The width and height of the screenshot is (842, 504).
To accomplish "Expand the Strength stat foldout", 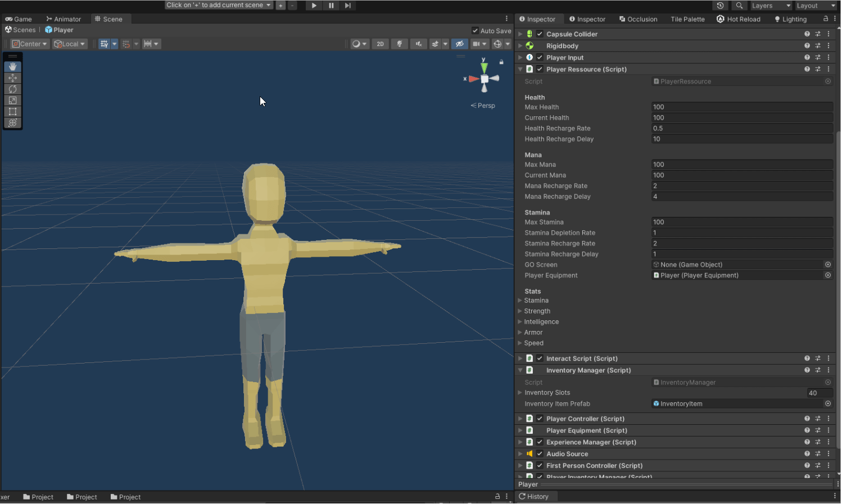I will coord(520,311).
